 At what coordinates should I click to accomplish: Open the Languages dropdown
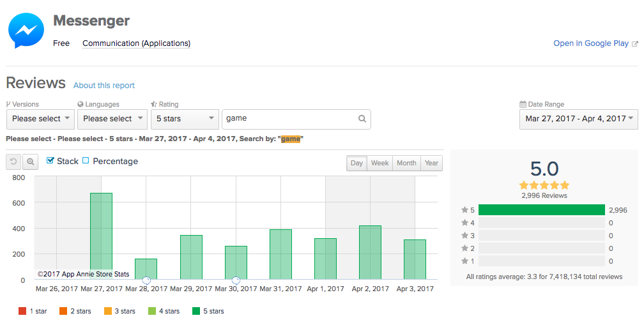[x=112, y=119]
